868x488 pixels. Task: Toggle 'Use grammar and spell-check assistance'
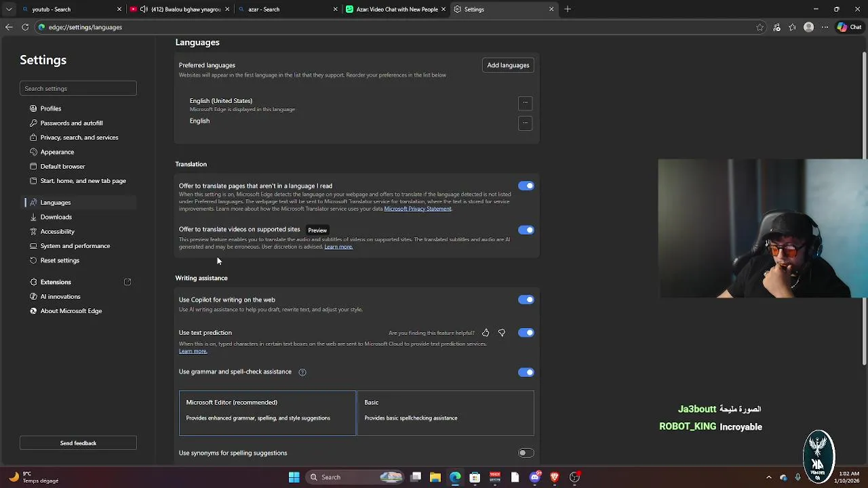526,372
